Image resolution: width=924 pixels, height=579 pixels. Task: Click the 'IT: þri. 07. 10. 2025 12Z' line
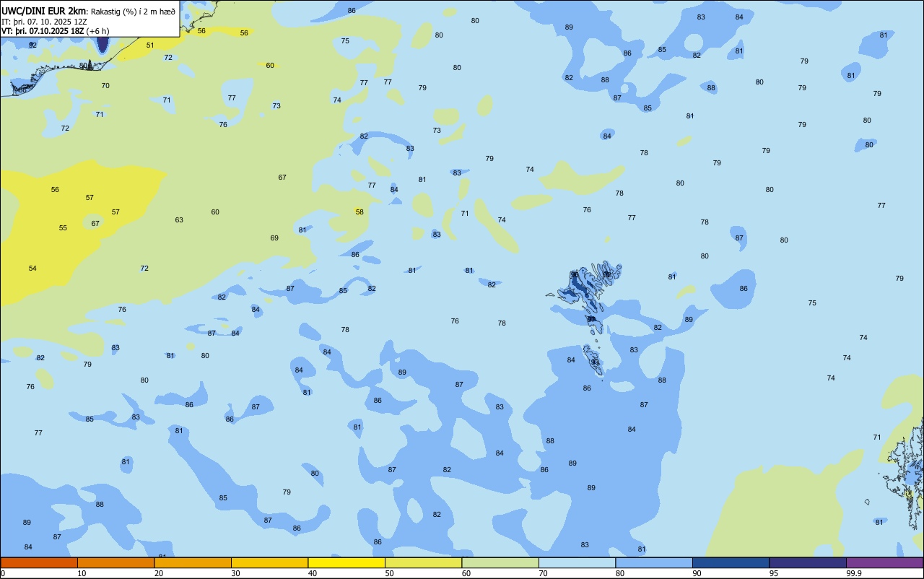45,21
